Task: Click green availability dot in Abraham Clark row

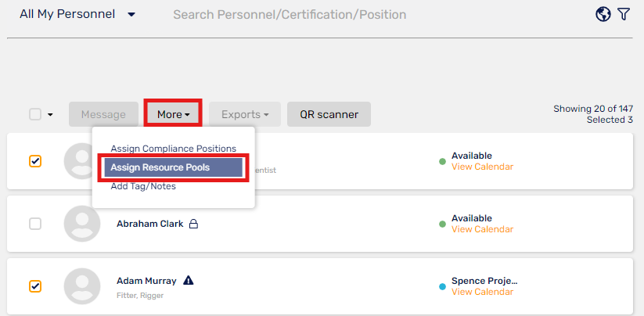Action: (x=442, y=224)
